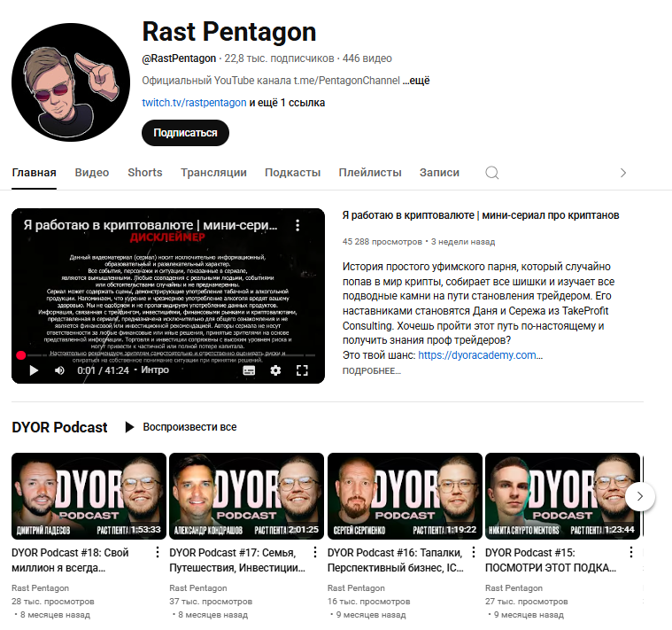Open the Подкасты tab
This screenshot has height=630, width=672.
pyautogui.click(x=293, y=173)
